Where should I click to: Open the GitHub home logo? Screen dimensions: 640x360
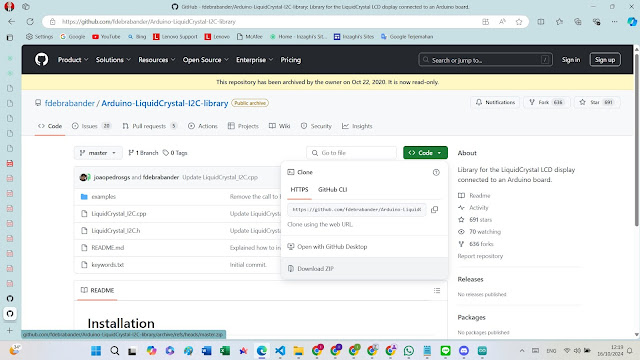[41, 60]
